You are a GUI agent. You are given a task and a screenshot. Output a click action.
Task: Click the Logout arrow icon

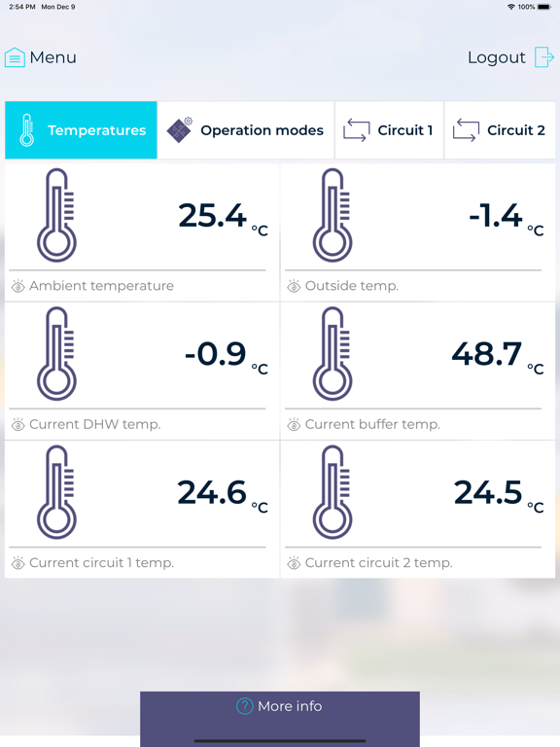coord(543,57)
